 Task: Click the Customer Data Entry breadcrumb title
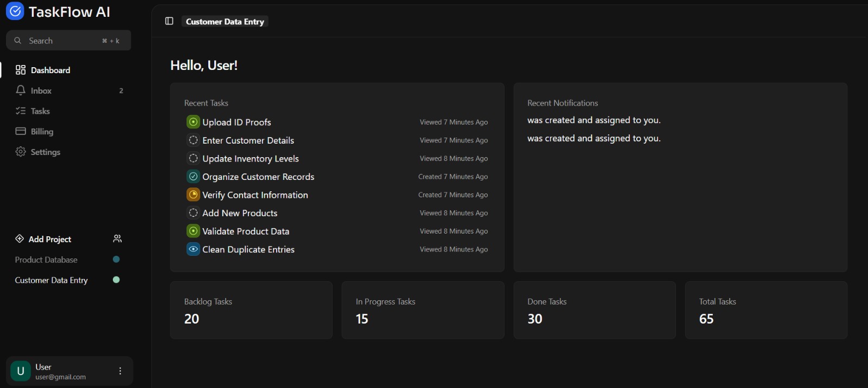click(225, 22)
